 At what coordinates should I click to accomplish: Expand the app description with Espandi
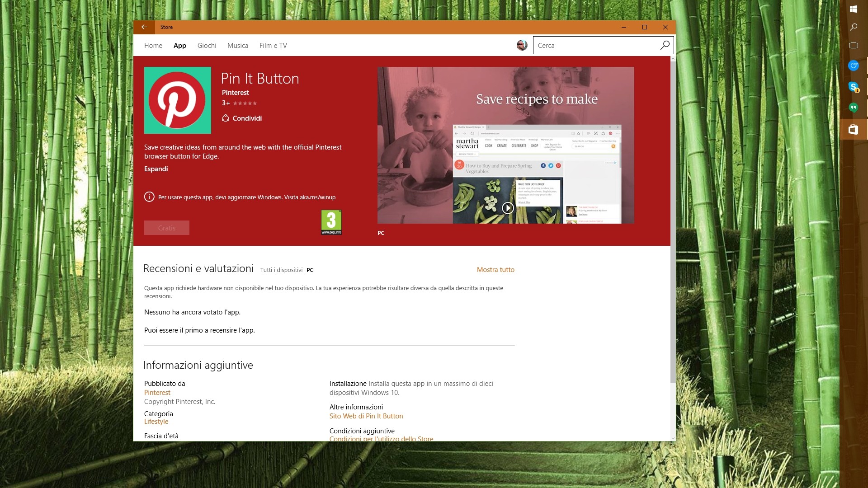156,169
